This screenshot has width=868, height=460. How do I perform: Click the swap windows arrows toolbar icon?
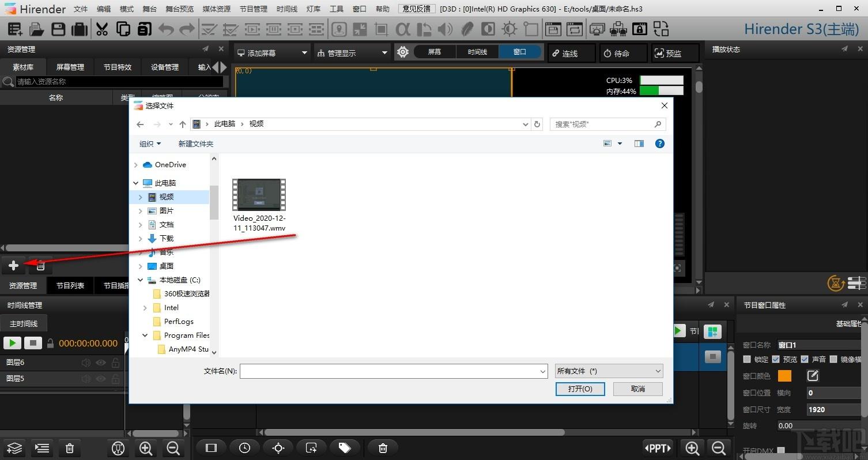(661, 29)
